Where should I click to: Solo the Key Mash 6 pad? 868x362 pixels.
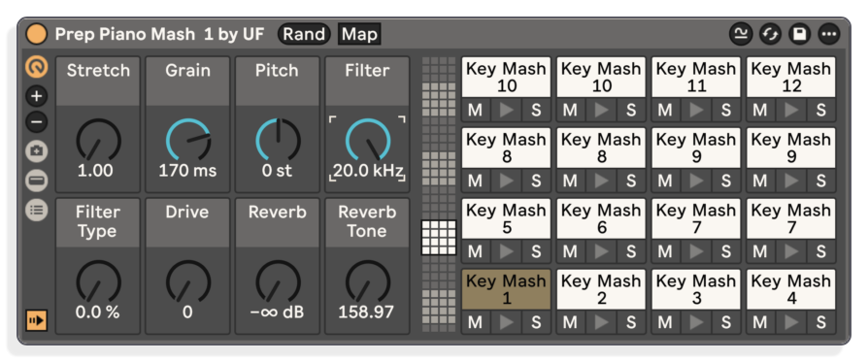pos(631,251)
